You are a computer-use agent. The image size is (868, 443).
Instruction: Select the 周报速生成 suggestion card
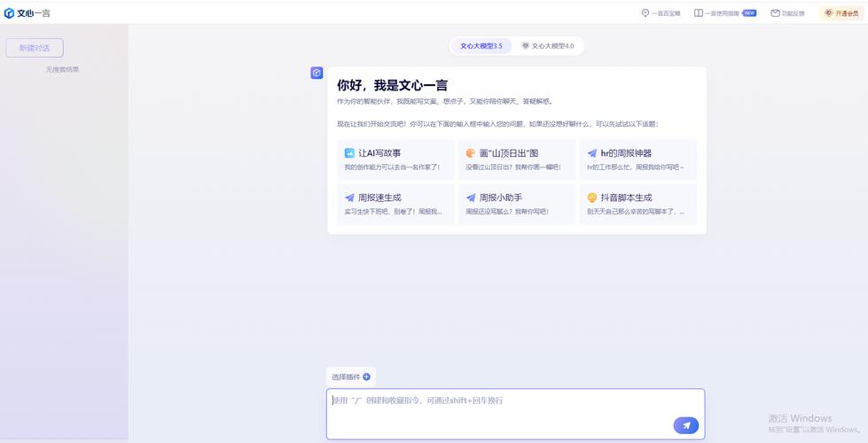coord(394,204)
